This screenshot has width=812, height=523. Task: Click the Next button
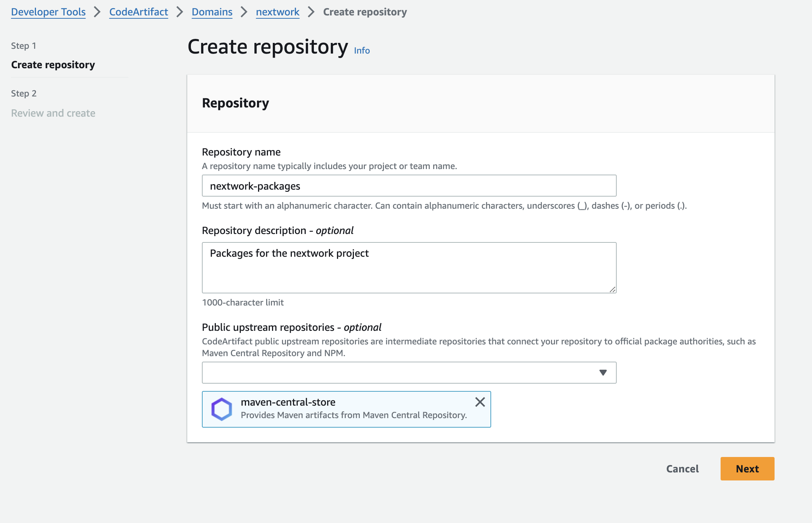point(747,469)
